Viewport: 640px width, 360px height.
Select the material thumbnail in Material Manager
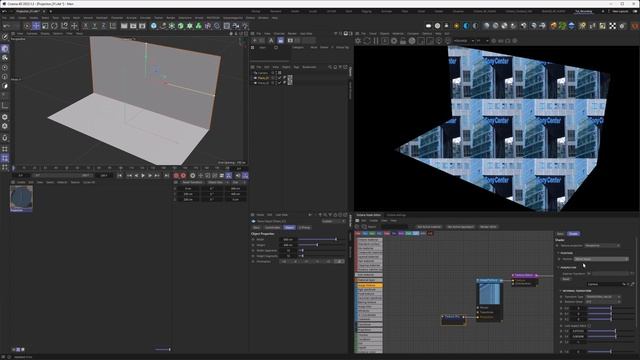[21, 198]
